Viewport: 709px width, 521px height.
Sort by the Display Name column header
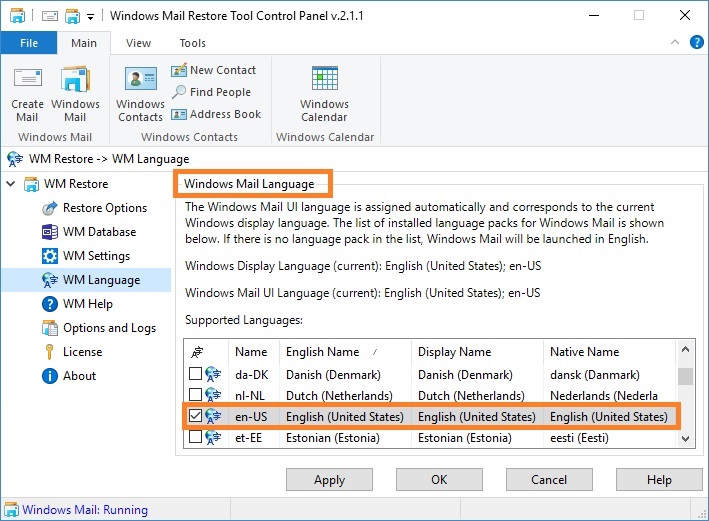(477, 352)
